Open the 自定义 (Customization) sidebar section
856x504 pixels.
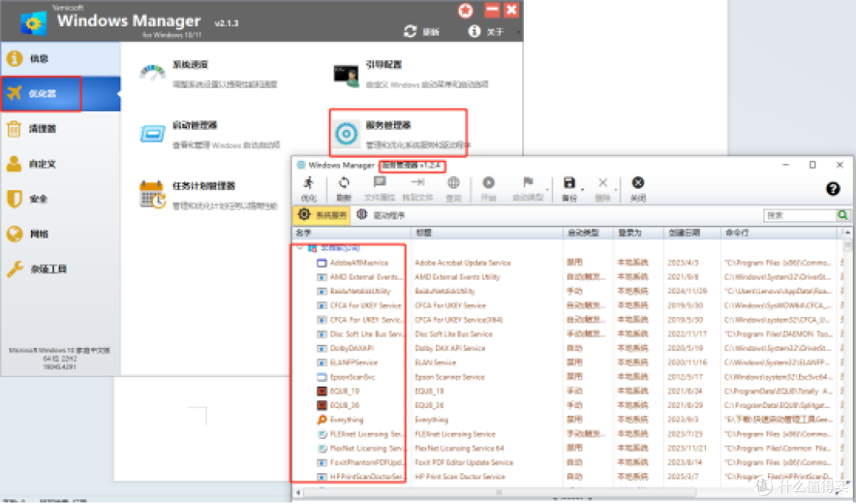tap(60, 164)
